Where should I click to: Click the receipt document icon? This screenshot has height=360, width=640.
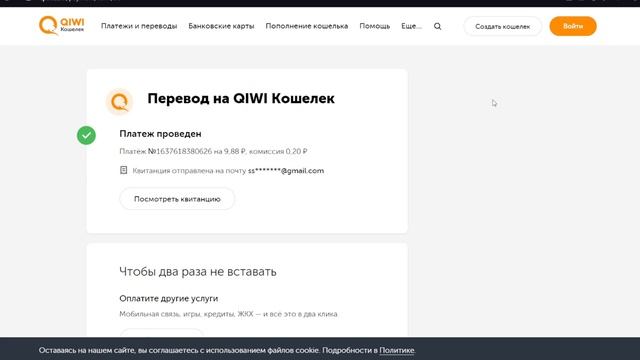(124, 170)
